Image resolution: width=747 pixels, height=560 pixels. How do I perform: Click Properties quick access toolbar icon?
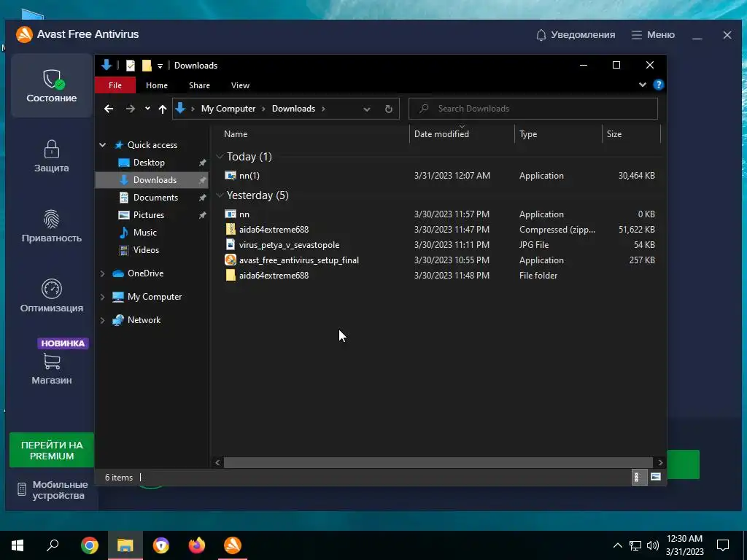tap(130, 65)
